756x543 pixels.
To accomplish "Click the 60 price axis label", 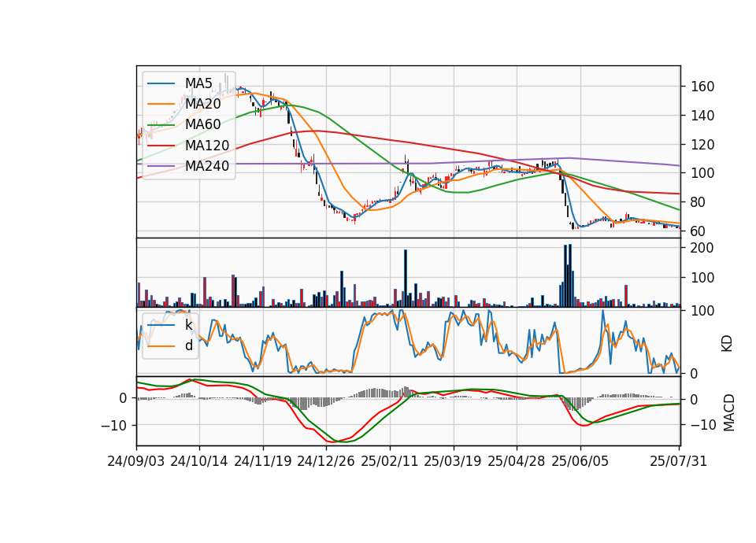I will click(699, 231).
